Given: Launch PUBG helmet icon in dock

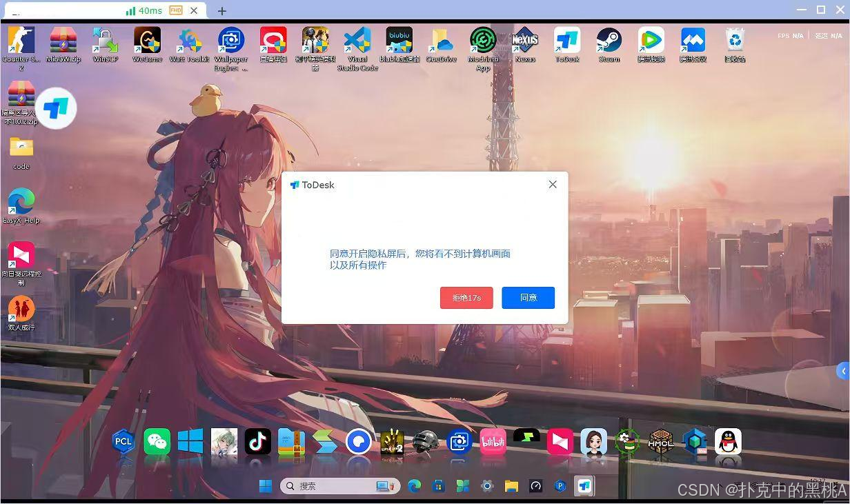Looking at the screenshot, I should click(426, 441).
